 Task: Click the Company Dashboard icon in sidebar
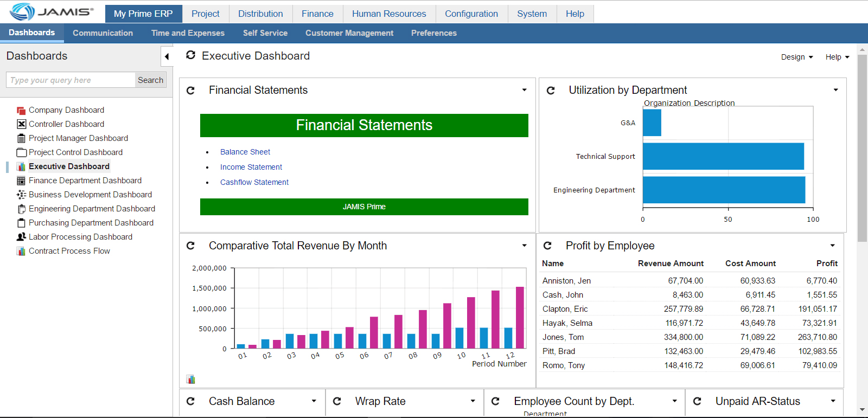(x=21, y=111)
